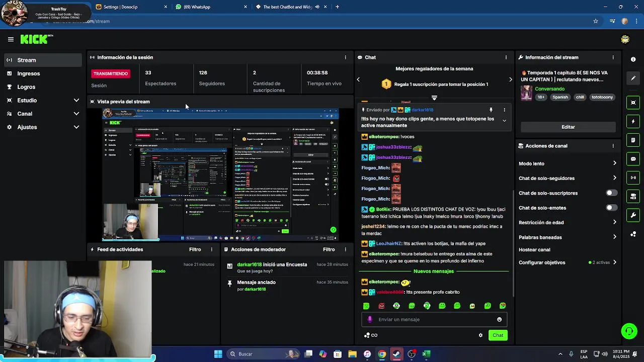This screenshot has height=362, width=644.
Task: Click the wrench icon in right rail
Action: point(633,215)
